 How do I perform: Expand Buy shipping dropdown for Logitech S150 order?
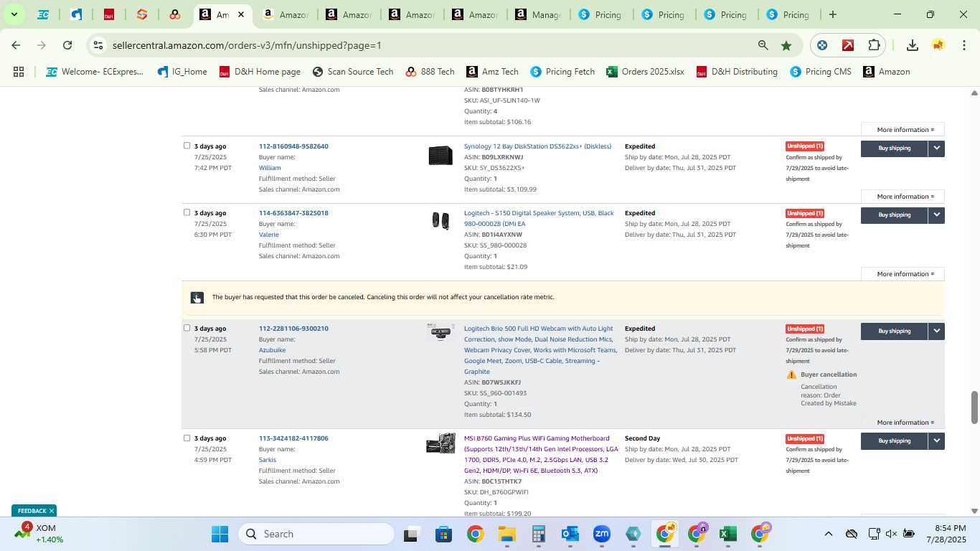pyautogui.click(x=936, y=215)
